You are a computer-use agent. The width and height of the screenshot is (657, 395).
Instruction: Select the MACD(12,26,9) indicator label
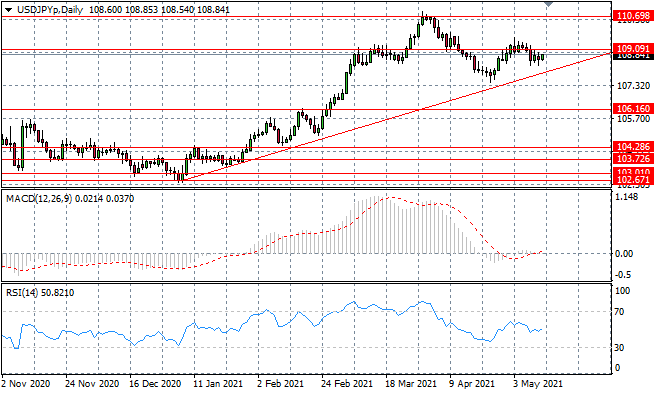coord(39,199)
